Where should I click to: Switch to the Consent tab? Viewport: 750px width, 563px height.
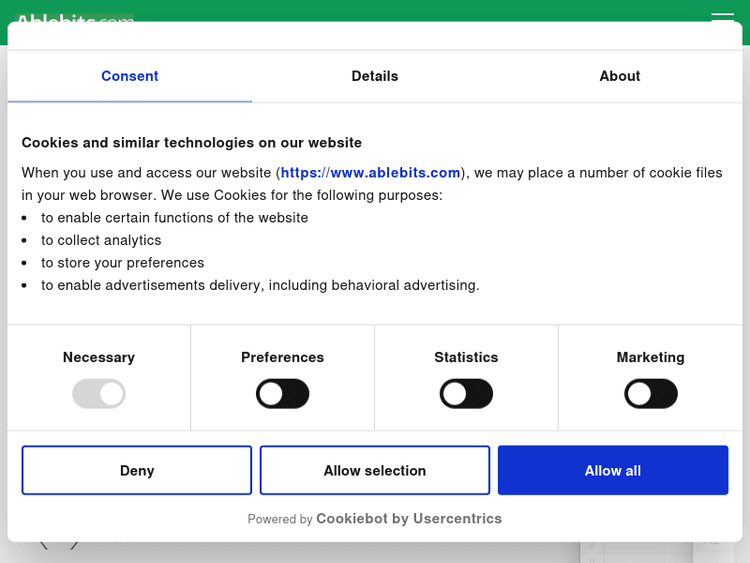click(130, 76)
